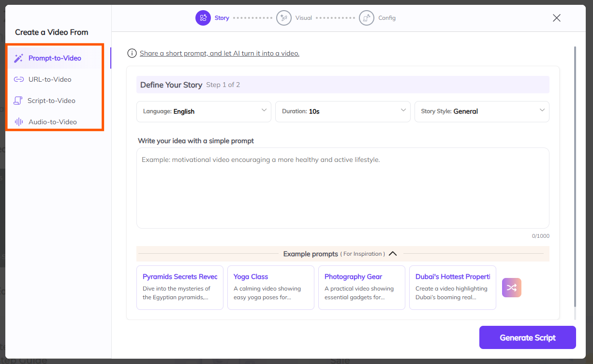593x364 pixels.
Task: Shuffle example prompts with the gradient icon
Action: pos(512,288)
